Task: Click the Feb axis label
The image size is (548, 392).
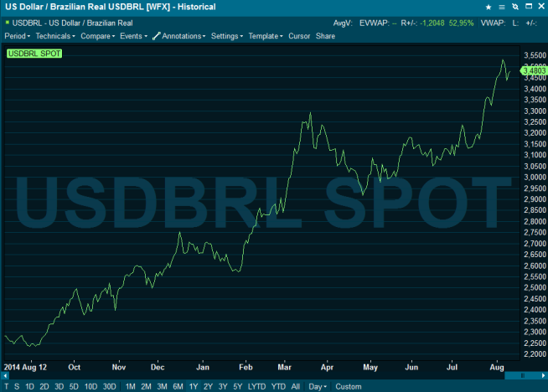Action: [246, 367]
